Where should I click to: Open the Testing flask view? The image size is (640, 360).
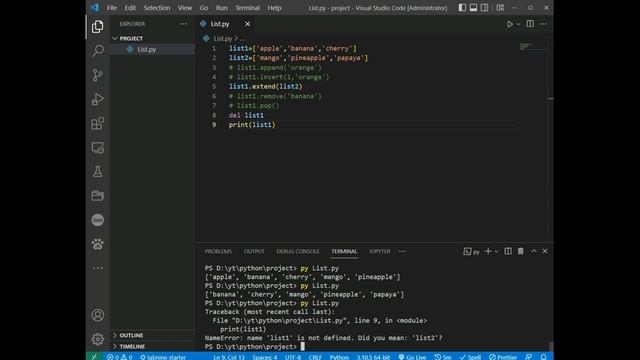(x=98, y=172)
